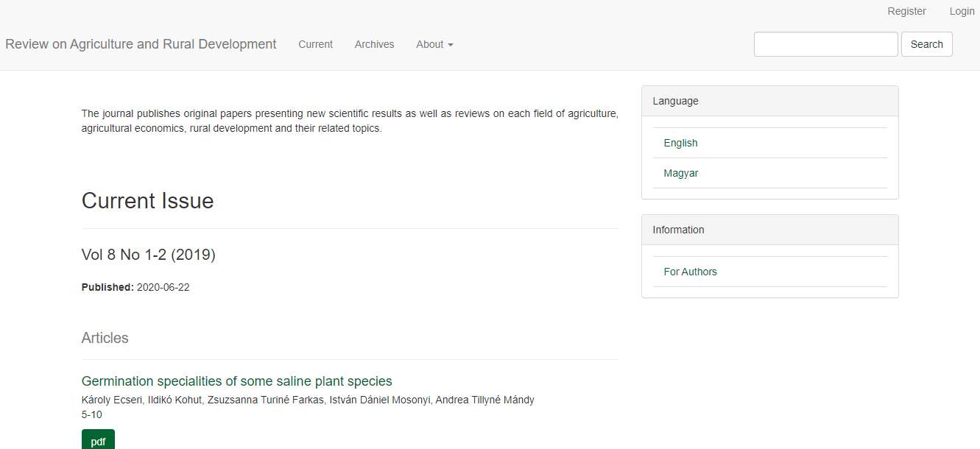Go to Review on Agriculture and Rural Development home
Viewport: 980px width, 449px height.
click(141, 44)
